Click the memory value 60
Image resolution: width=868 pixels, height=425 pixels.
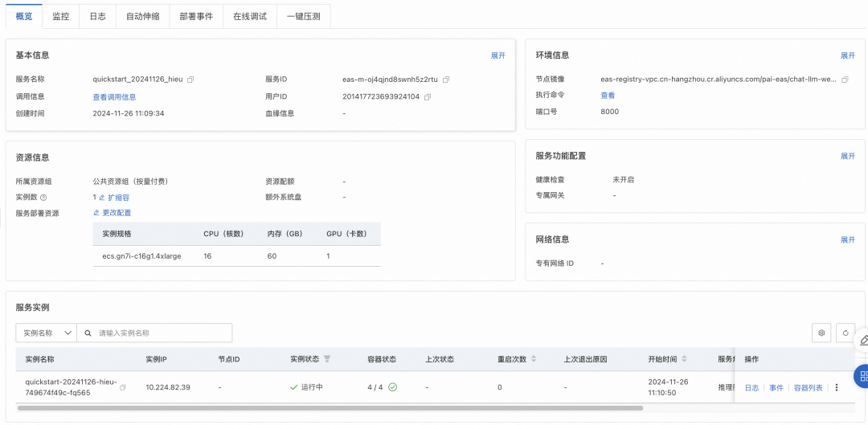coord(272,256)
